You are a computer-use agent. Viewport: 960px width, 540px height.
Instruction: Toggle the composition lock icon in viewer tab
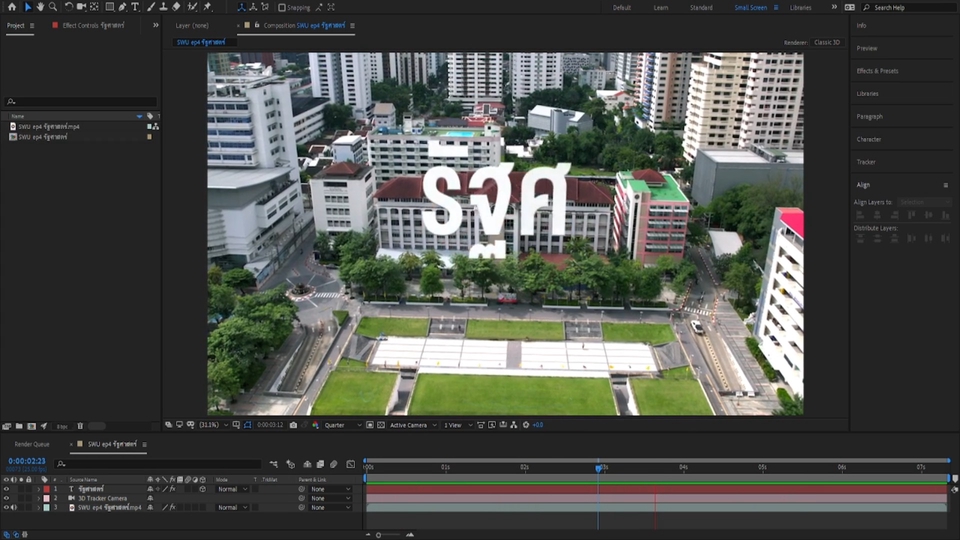coord(257,25)
